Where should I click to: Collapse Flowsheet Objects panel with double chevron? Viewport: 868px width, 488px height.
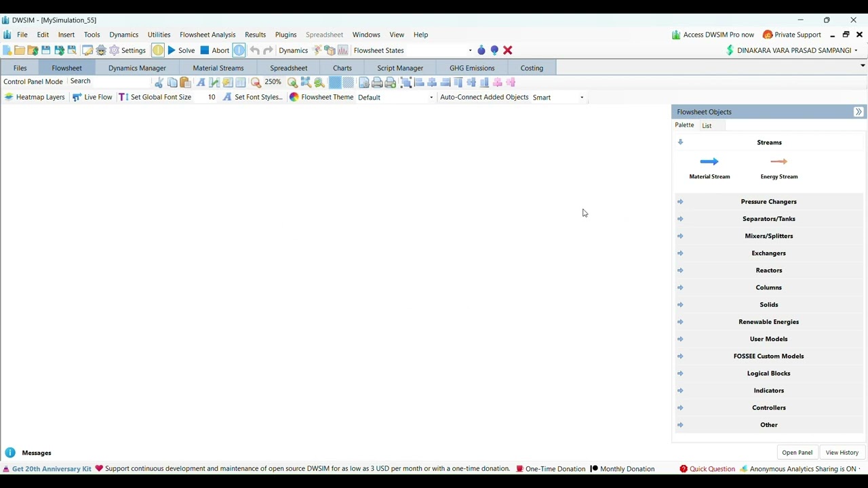pyautogui.click(x=859, y=112)
